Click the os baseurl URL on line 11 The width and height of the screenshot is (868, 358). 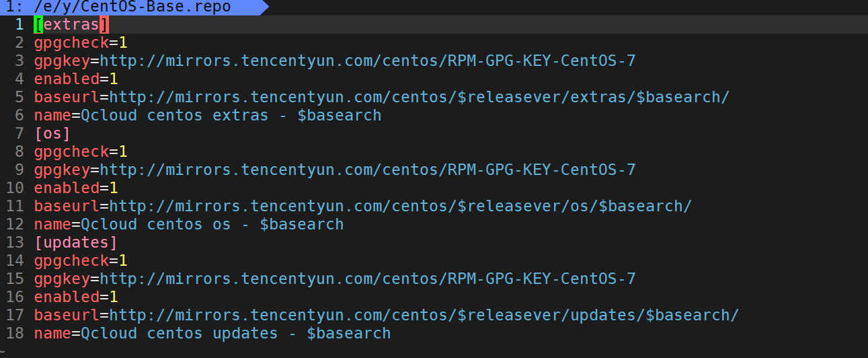click(x=401, y=207)
